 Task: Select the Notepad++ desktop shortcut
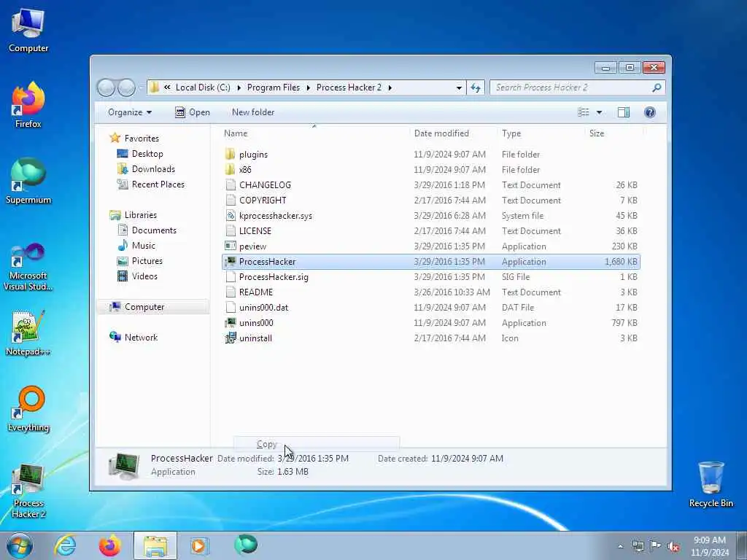click(x=28, y=333)
